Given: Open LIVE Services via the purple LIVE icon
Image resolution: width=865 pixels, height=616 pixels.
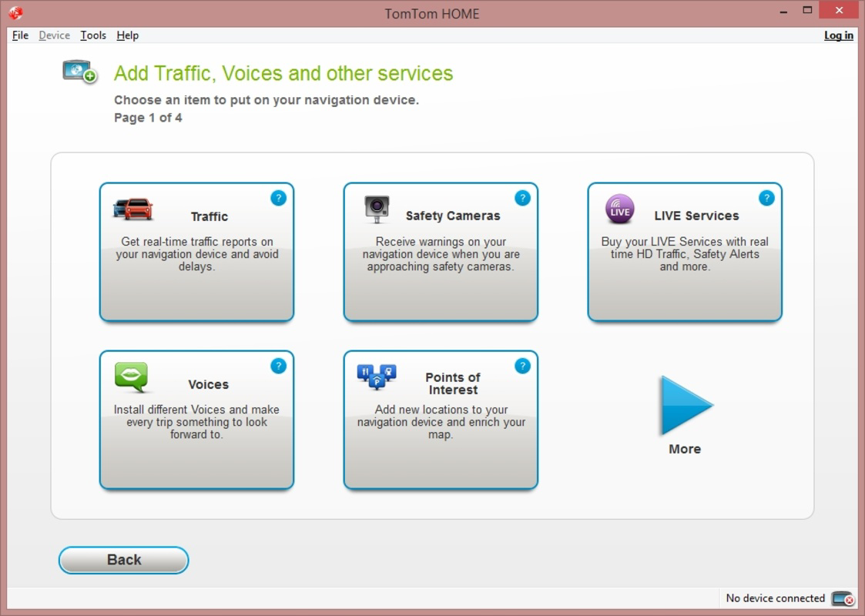Looking at the screenshot, I should pos(619,207).
